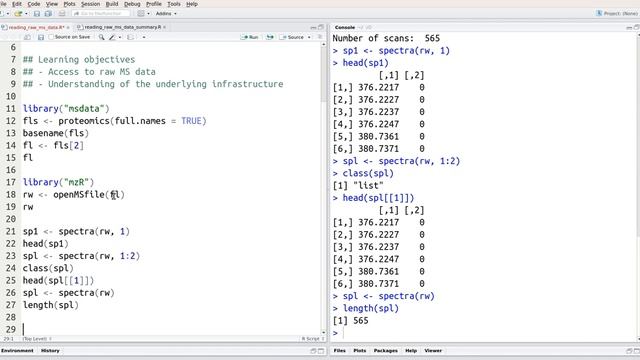This screenshot has width=640, height=360.
Task: Open the Plots tab in lower pane
Action: coord(360,351)
